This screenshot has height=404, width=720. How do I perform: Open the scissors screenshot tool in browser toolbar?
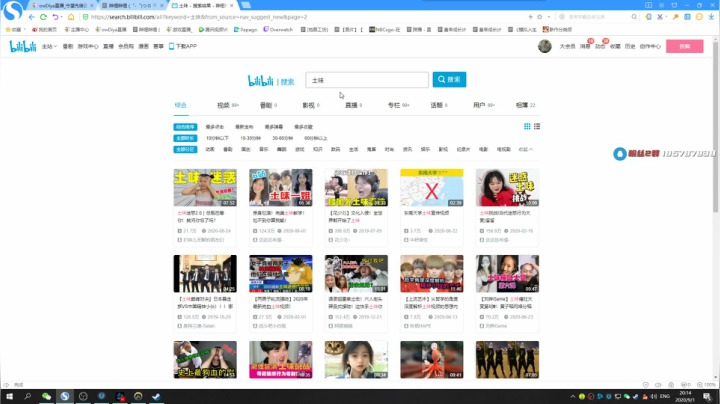[x=660, y=17]
